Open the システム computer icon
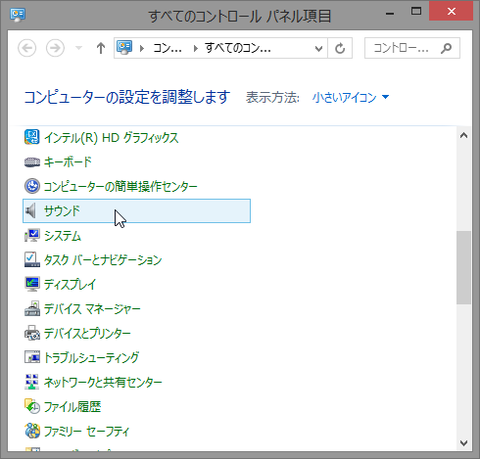480x459 pixels. pos(32,235)
